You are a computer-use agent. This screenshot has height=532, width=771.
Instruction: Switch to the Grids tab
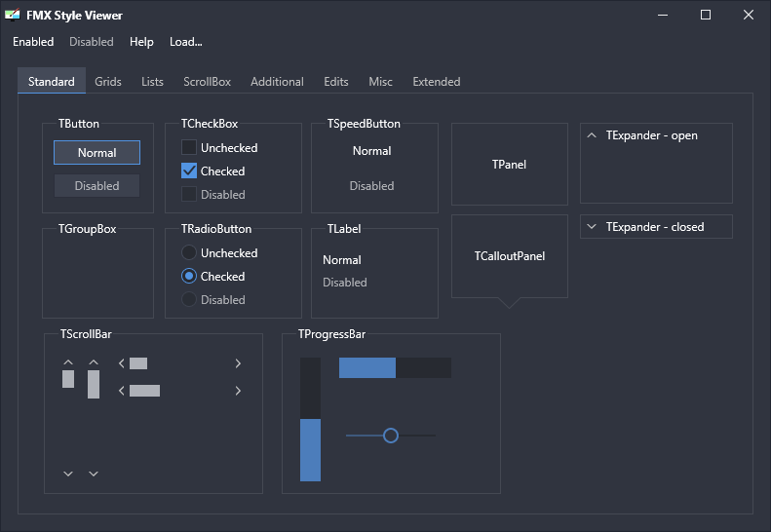coord(108,82)
